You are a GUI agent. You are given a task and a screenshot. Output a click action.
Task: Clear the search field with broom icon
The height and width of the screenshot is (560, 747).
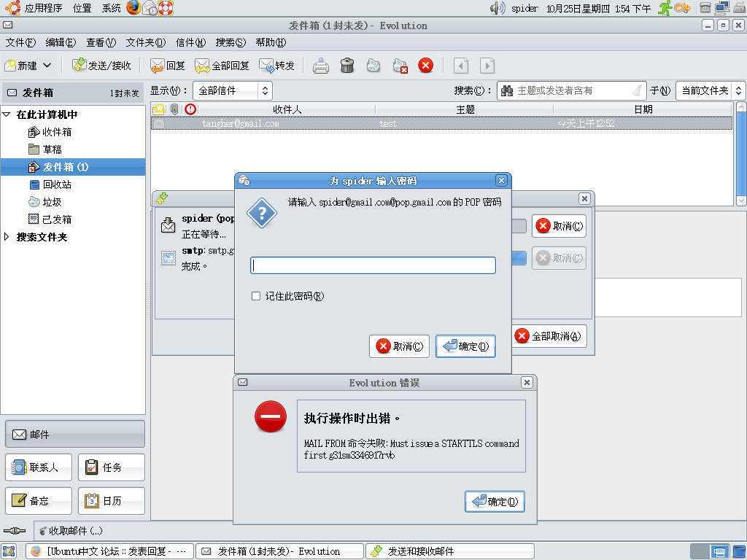click(637, 90)
